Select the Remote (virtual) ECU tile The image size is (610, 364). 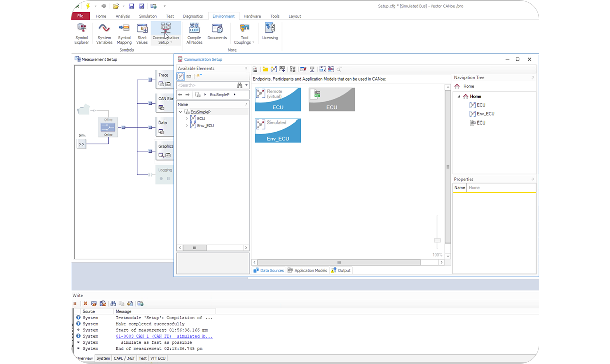(278, 99)
